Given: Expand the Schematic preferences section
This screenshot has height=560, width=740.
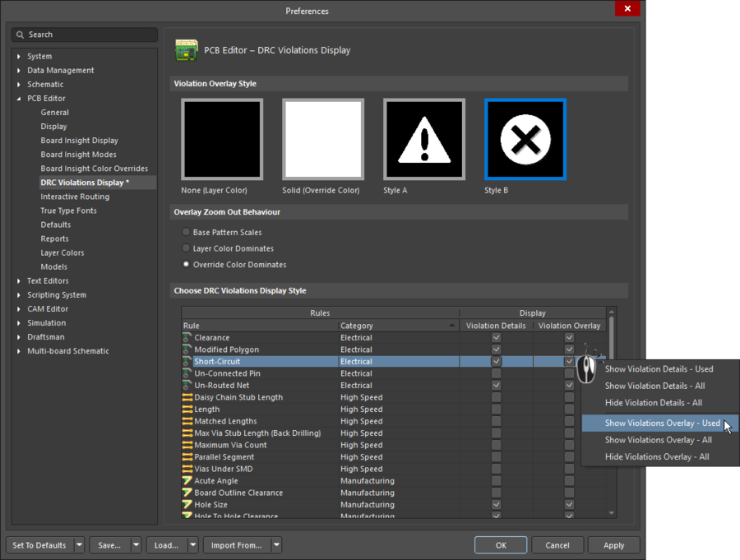Looking at the screenshot, I should click(x=17, y=84).
